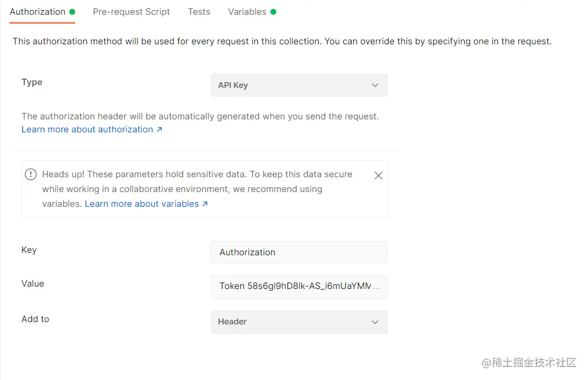
Task: Click the green dot on Authorization tab
Action: [x=72, y=12]
